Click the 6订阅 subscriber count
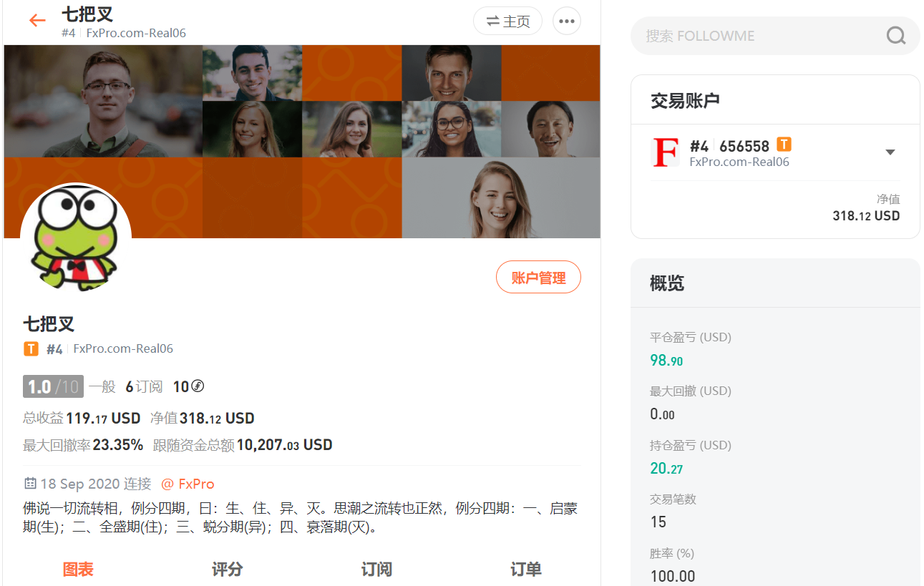Image resolution: width=924 pixels, height=586 pixels. tap(145, 386)
